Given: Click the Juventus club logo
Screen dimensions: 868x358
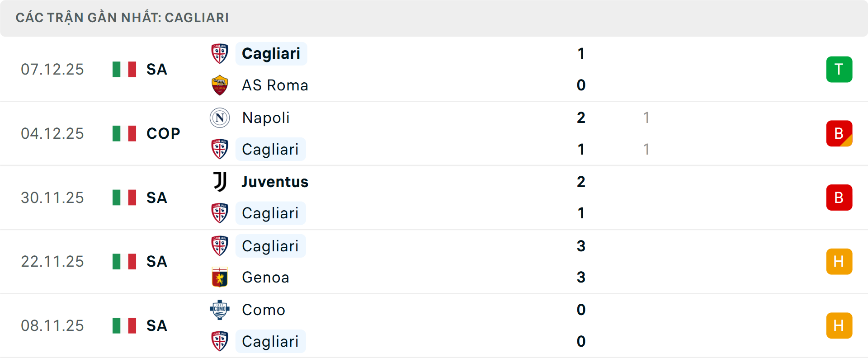Looking at the screenshot, I should (x=220, y=182).
